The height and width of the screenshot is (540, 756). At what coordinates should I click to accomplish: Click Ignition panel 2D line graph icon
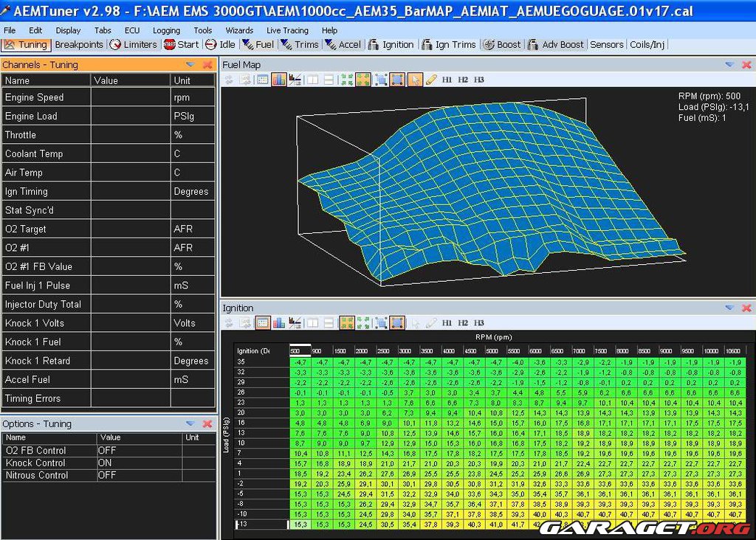coord(295,323)
